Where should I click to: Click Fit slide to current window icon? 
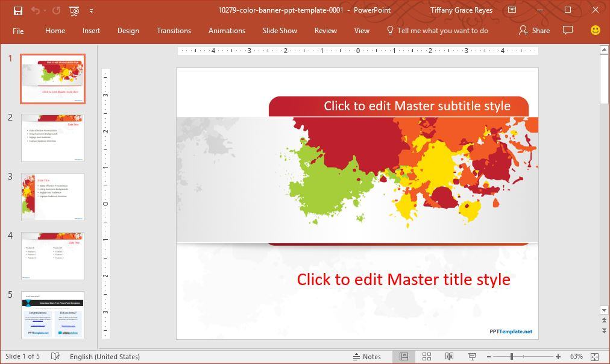click(594, 357)
